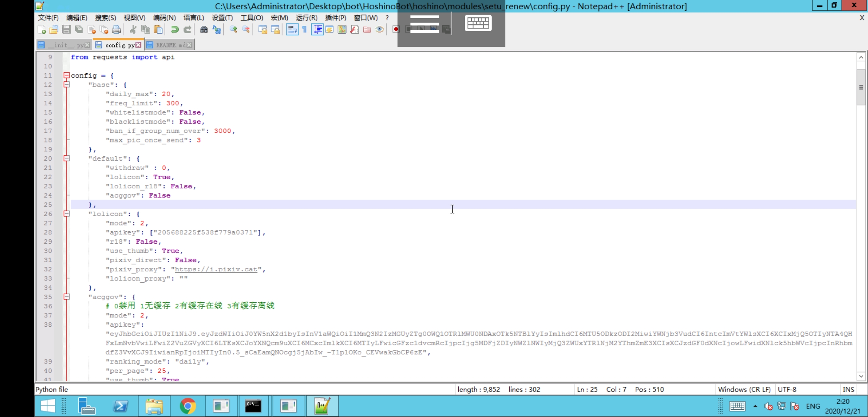Viewport: 868px width, 417px height.
Task: Open Google Chrome from the taskbar
Action: (188, 406)
